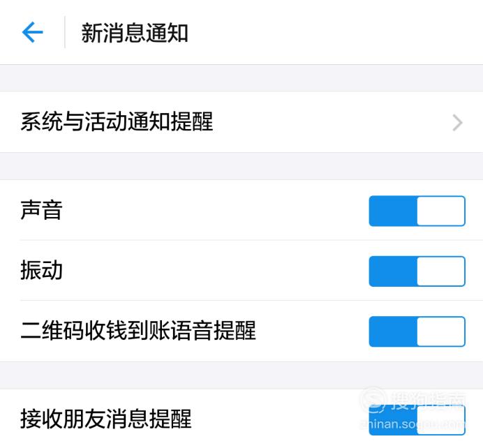
Task: Click the watermark URL text at the bottom
Action: click(x=413, y=424)
